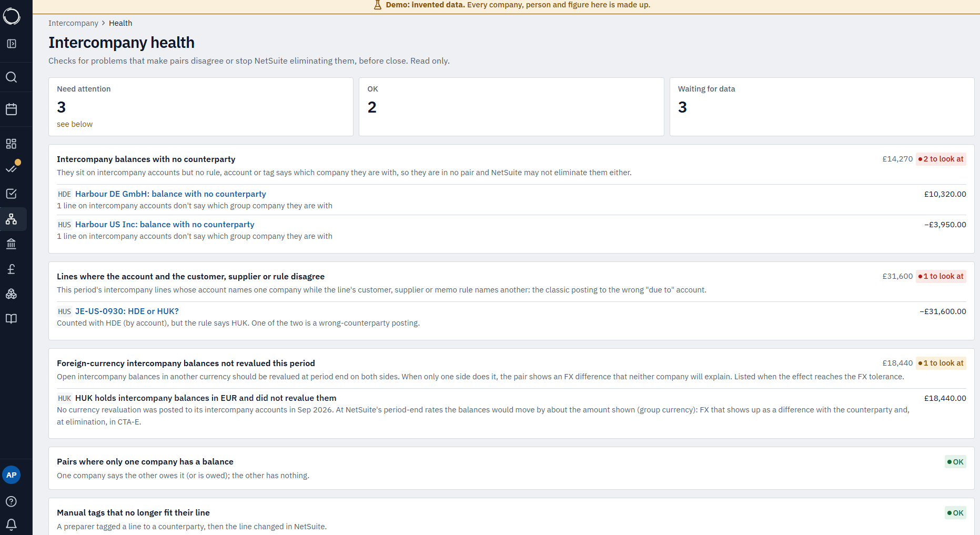Click 'Intercompany balances with no counterparty' heading
Screen dimensions: 980x535
[x=146, y=159]
